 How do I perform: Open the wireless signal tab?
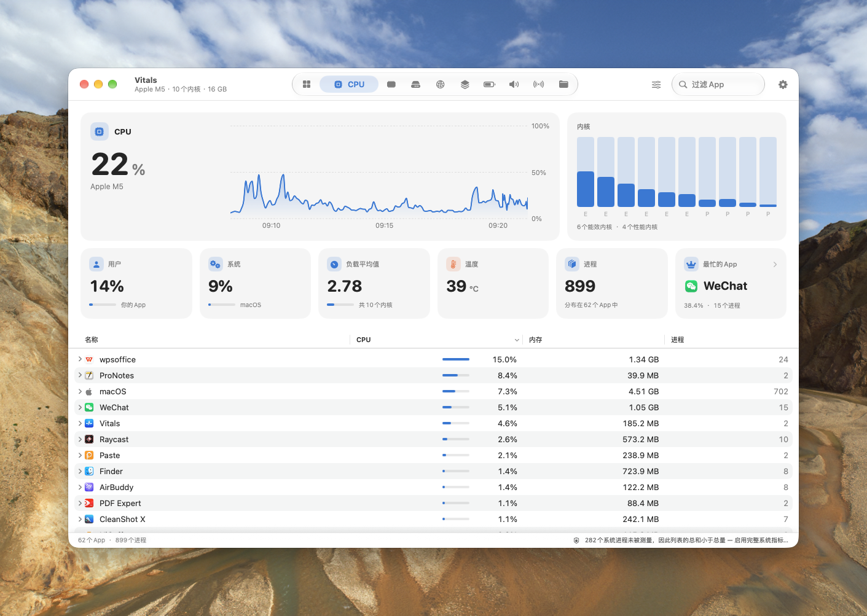[539, 84]
